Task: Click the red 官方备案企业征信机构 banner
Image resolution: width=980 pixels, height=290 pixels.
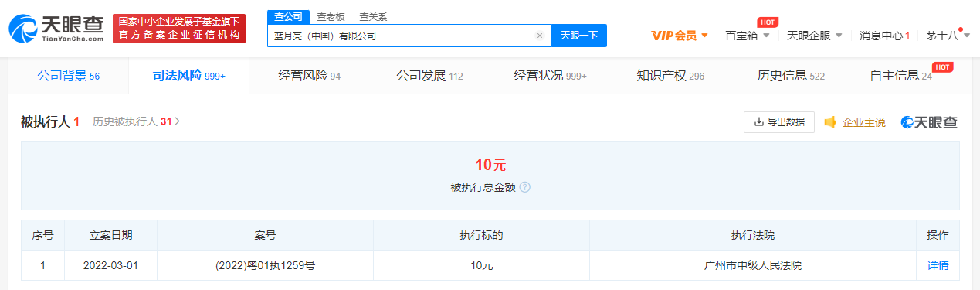Action: click(179, 29)
